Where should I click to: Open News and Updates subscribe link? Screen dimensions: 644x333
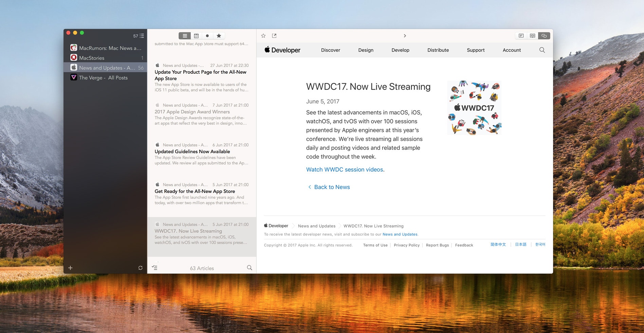400,234
